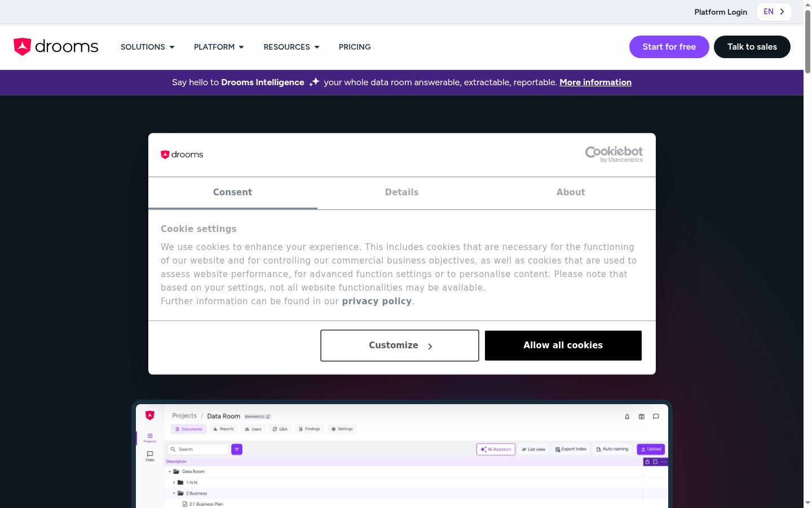
Task: Click the AI Assistant button in the preview
Action: click(496, 449)
